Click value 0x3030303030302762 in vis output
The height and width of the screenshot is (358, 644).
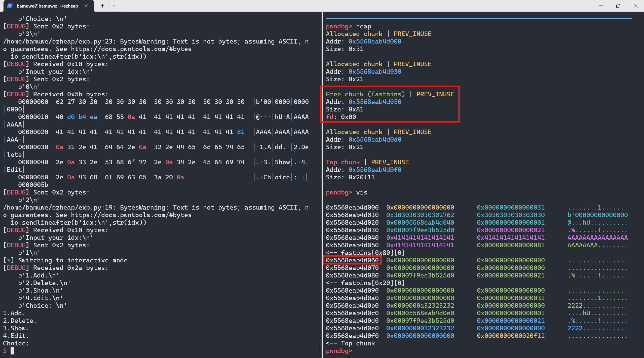coord(420,215)
